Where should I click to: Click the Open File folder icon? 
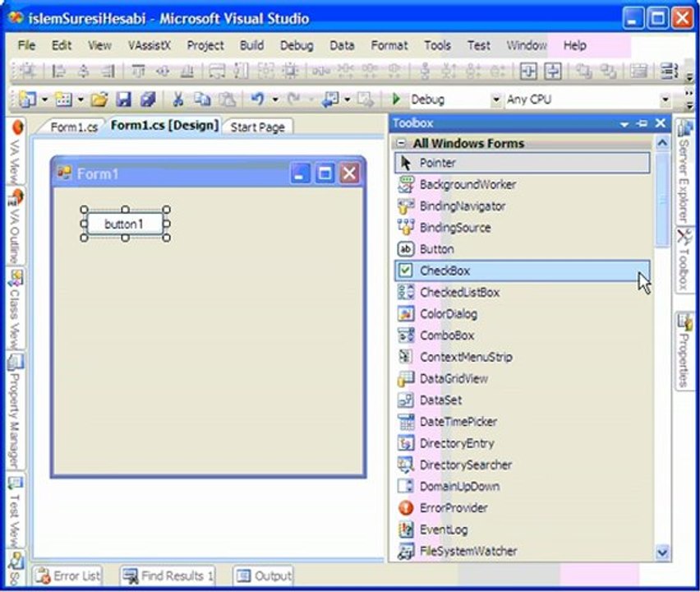tap(99, 99)
